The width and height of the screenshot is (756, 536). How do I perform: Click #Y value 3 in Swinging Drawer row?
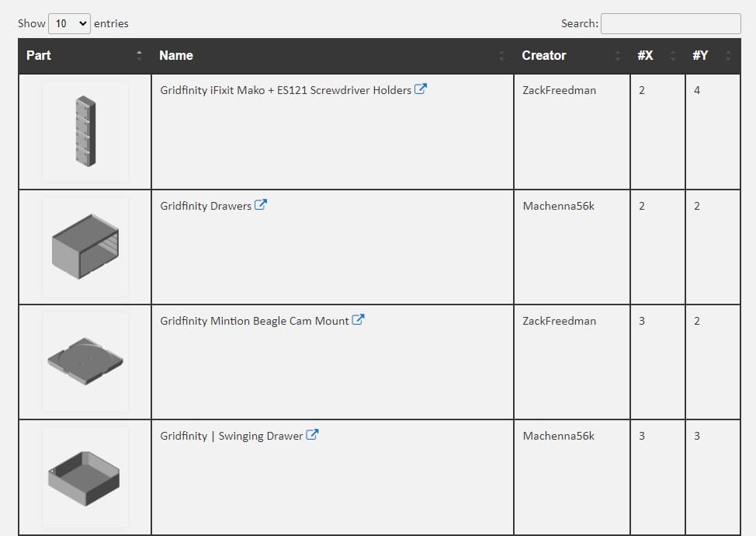point(697,436)
